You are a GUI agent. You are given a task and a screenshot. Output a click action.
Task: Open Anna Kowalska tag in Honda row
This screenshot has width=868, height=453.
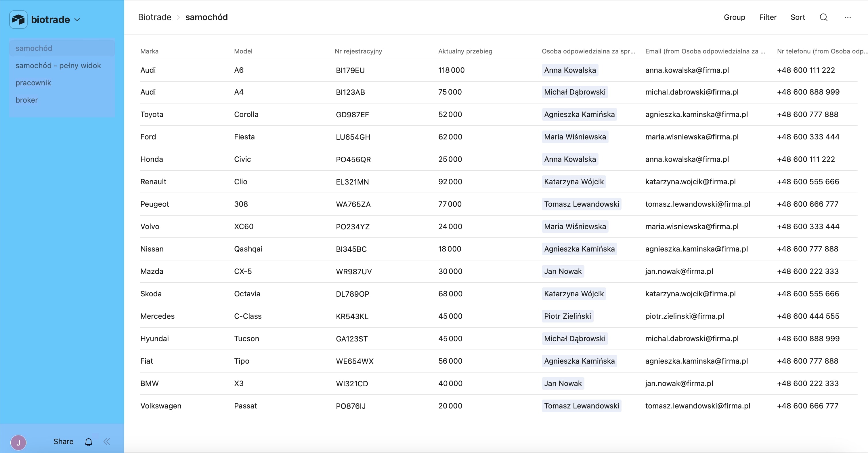pyautogui.click(x=570, y=159)
